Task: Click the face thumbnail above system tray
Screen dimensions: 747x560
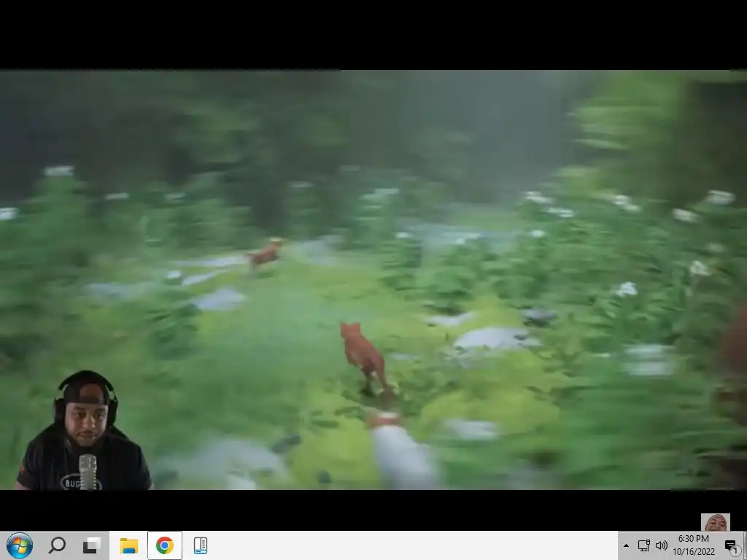Action: (x=715, y=522)
